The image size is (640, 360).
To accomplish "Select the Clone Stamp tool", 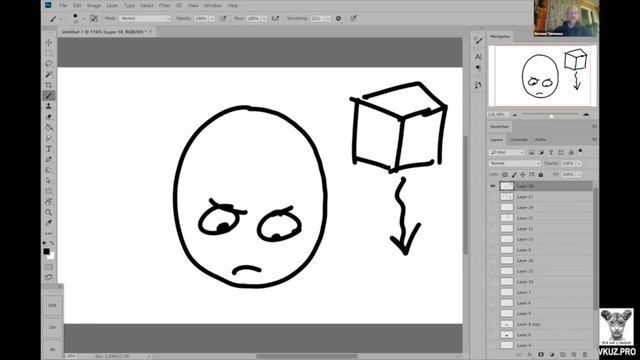I will (x=49, y=106).
